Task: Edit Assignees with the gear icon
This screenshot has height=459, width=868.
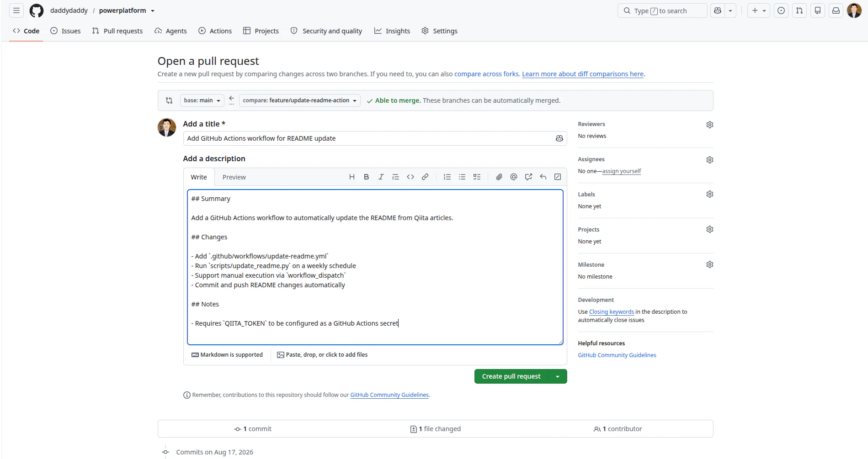Action: pos(710,160)
